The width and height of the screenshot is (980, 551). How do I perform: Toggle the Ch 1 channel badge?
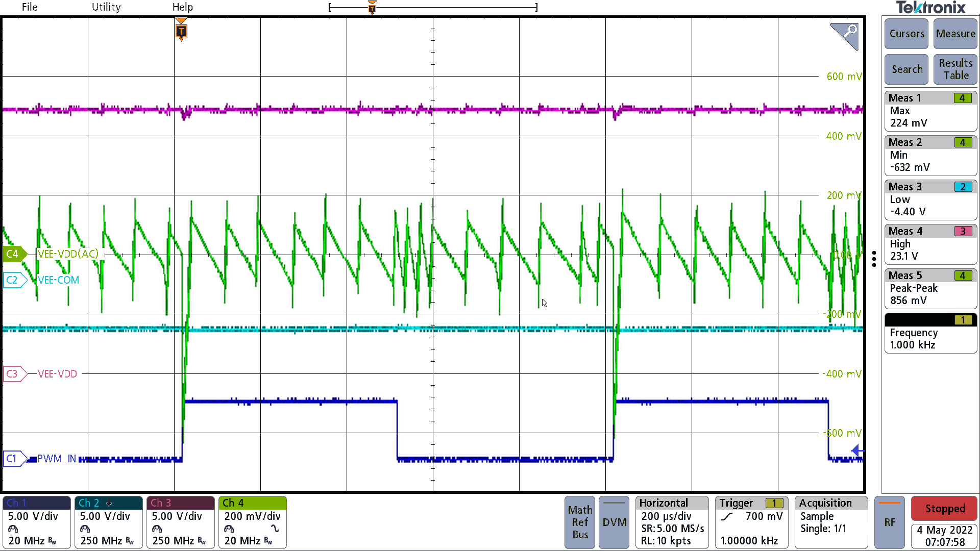coord(36,522)
